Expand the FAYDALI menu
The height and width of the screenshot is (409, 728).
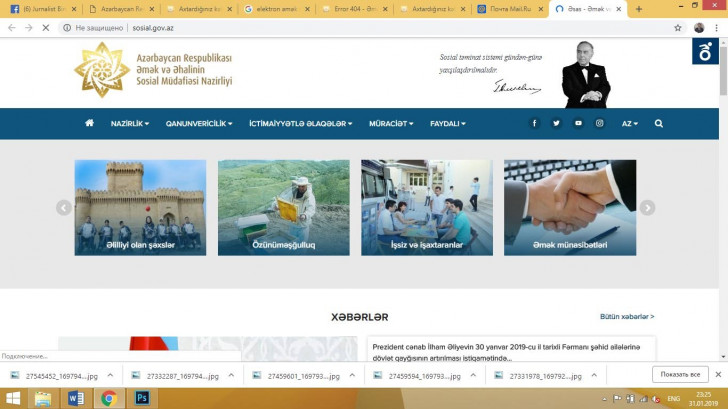tap(448, 123)
